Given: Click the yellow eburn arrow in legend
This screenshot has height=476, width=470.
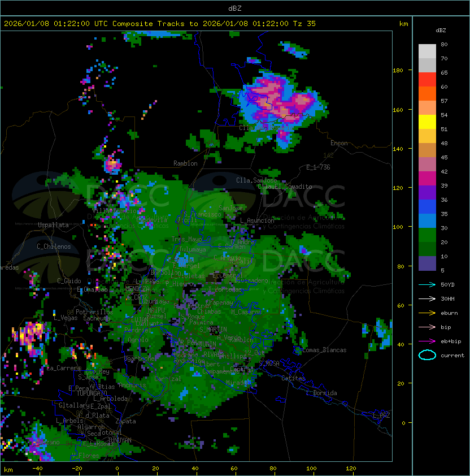Looking at the screenshot, I should tap(427, 313).
